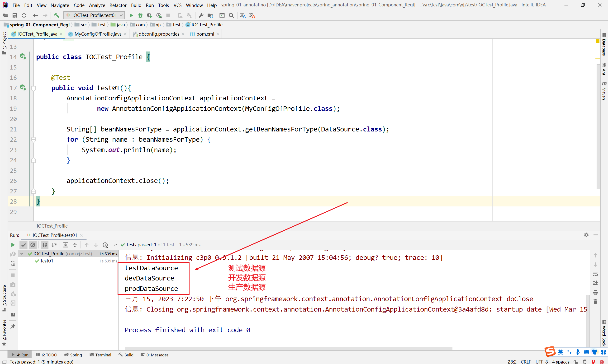Toggle sort tests by duration
The width and height of the screenshot is (608, 364).
(x=54, y=245)
